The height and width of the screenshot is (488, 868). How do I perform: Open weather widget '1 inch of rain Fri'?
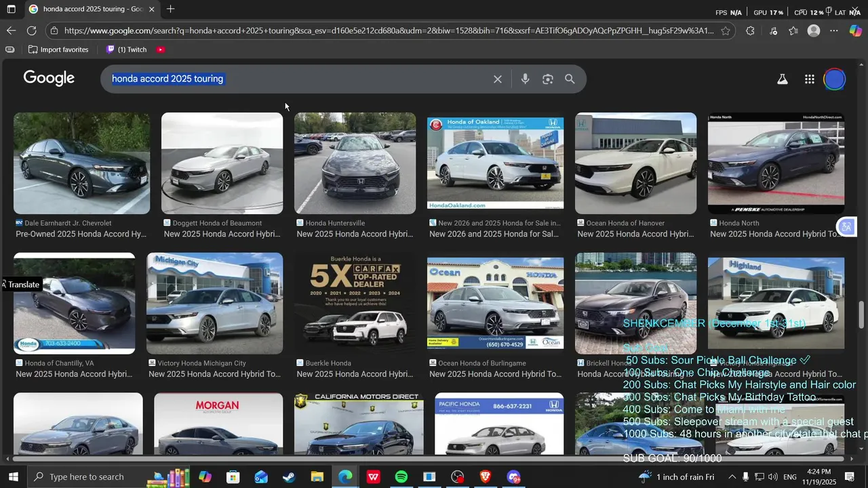click(x=677, y=477)
